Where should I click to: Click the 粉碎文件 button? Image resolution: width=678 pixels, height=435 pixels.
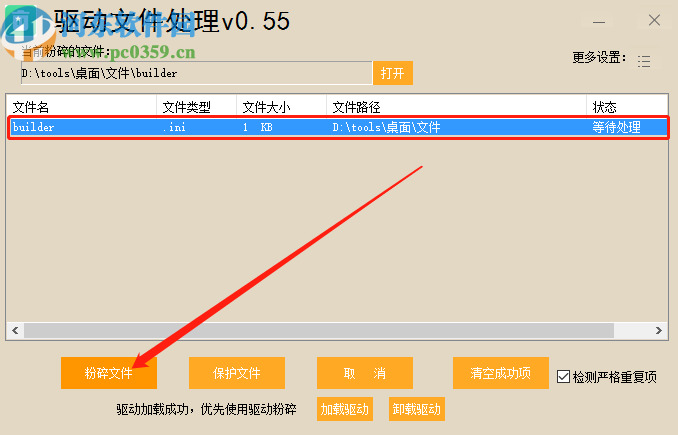109,373
